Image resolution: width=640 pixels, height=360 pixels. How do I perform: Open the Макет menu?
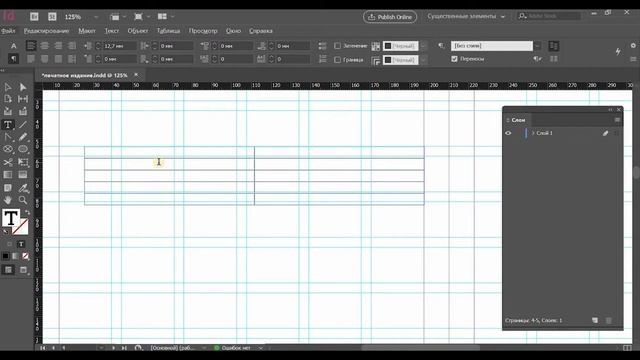pos(87,31)
